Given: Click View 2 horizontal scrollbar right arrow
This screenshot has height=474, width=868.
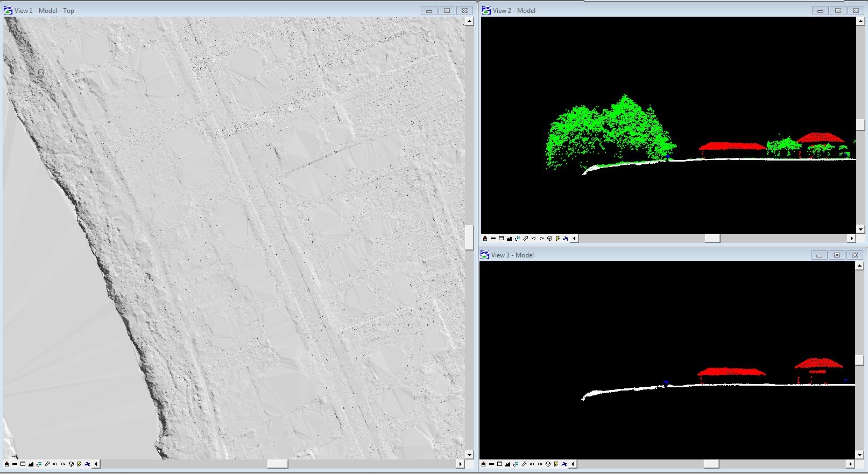Looking at the screenshot, I should (x=851, y=238).
